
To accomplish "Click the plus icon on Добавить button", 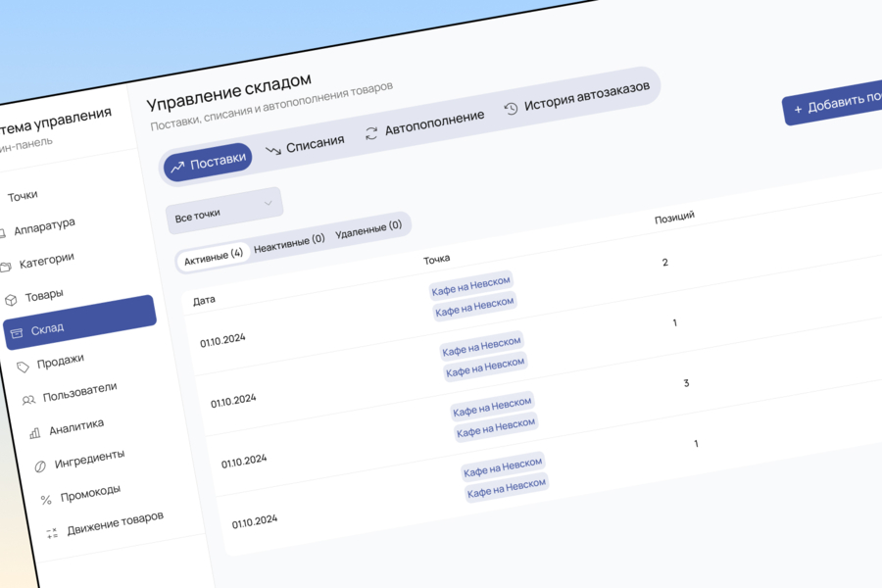I will click(798, 109).
